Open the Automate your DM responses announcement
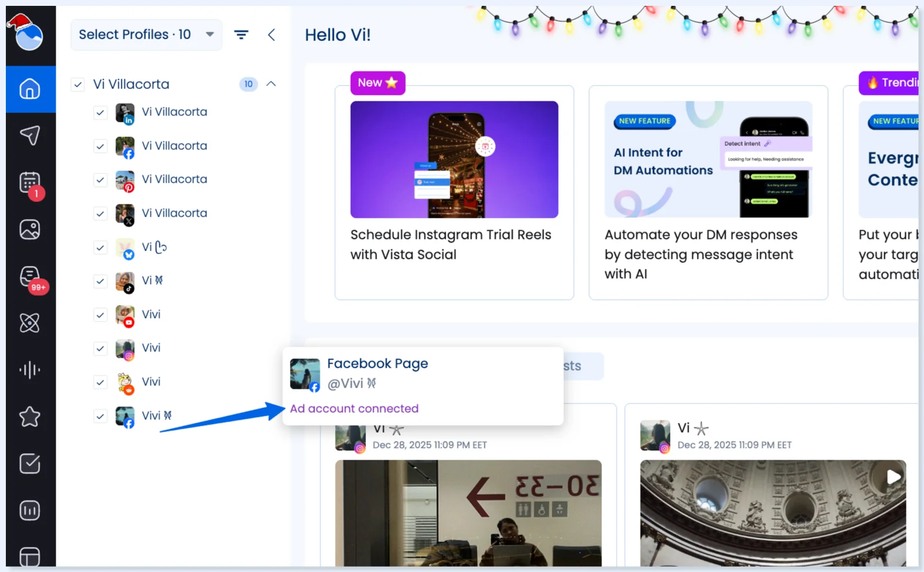The height and width of the screenshot is (572, 924). 709,193
